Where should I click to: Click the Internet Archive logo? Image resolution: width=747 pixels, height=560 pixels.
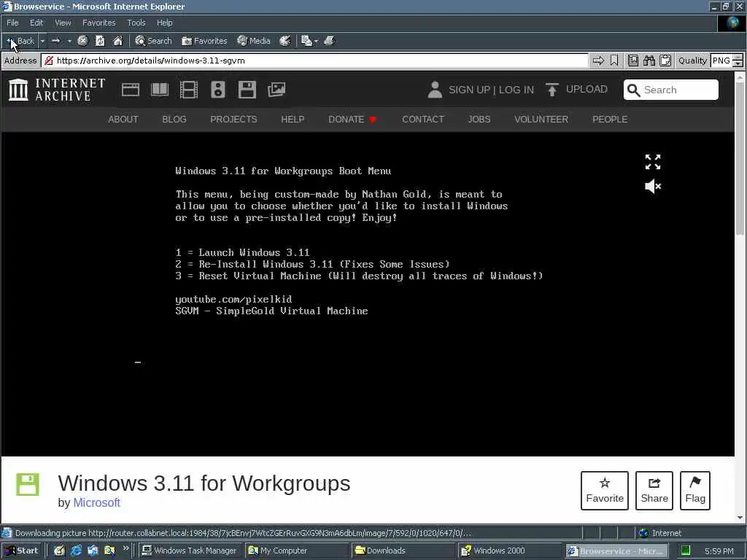pos(57,90)
